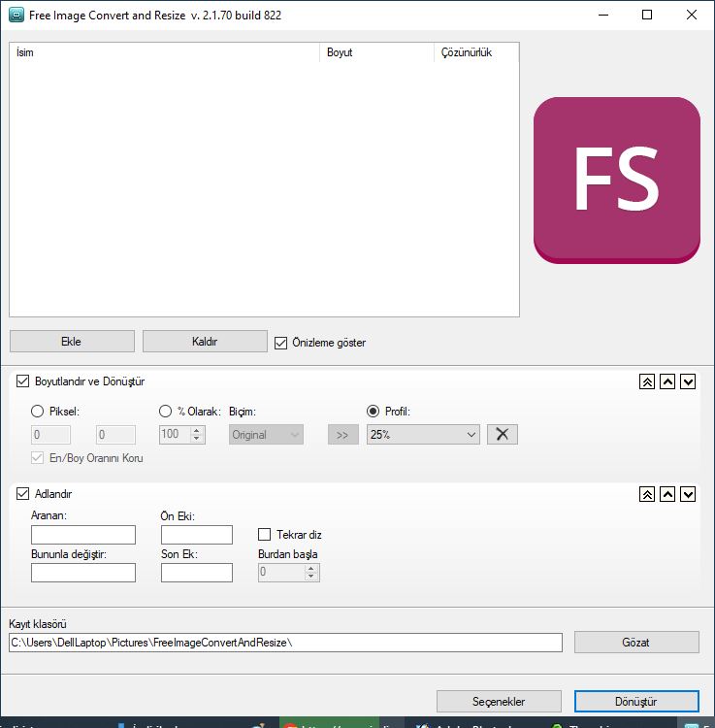
Task: Maximize the Free Image Convert and Resize window
Action: [647, 15]
